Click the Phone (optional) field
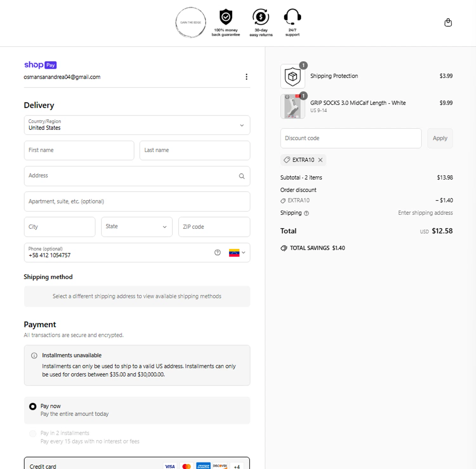 (137, 252)
